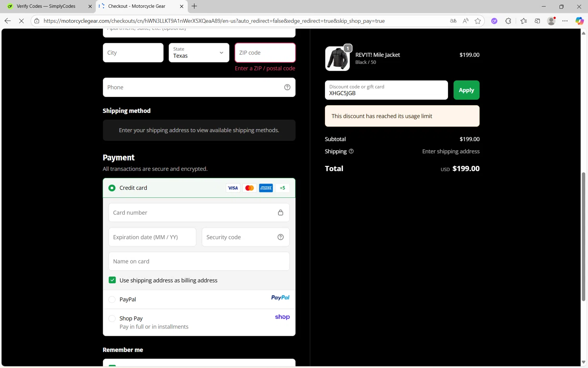
Task: Launch Copilot from the toolbar
Action: click(x=579, y=21)
